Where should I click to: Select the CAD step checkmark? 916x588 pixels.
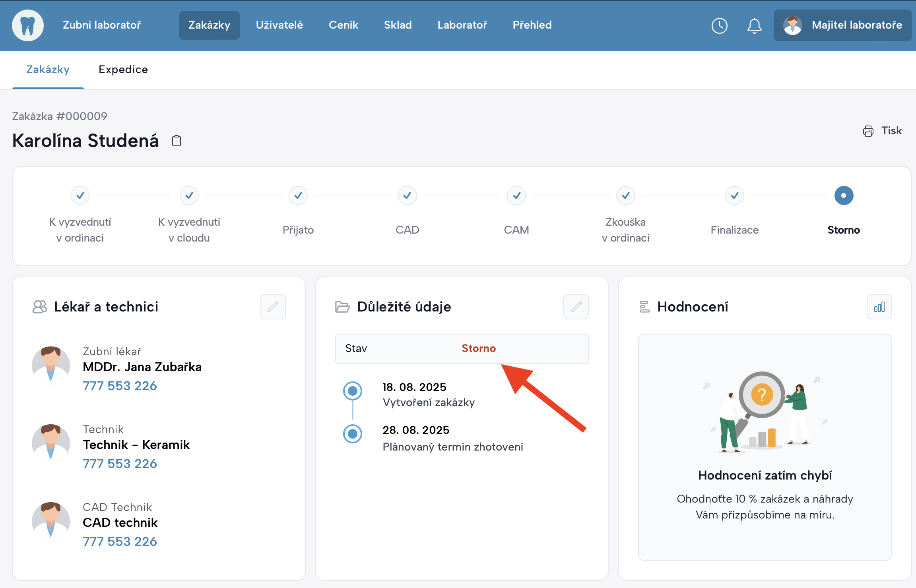point(407,195)
